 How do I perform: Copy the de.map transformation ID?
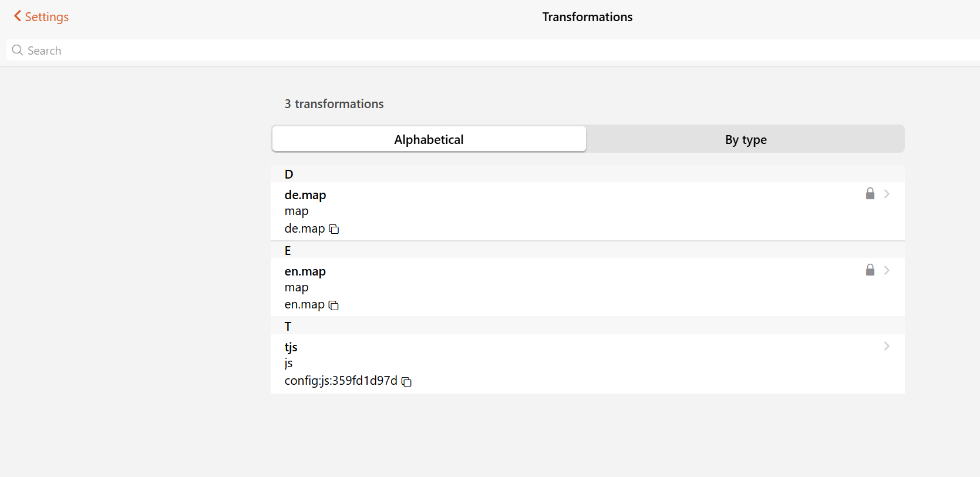click(334, 229)
